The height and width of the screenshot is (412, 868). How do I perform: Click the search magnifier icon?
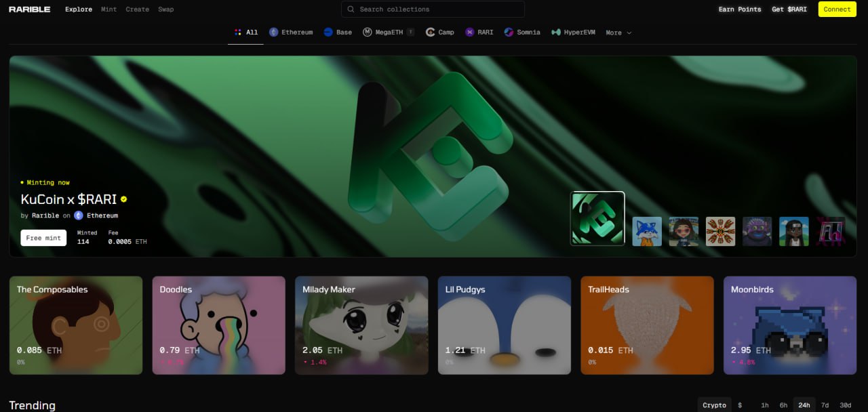pos(351,9)
